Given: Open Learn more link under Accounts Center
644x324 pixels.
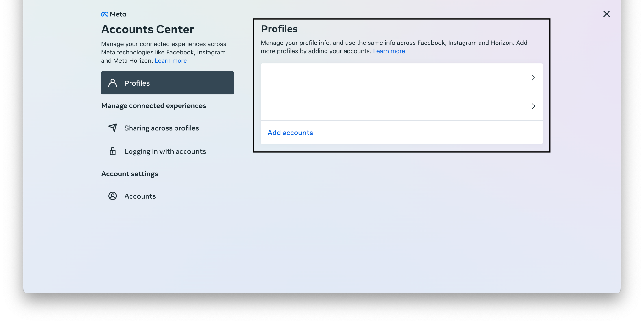Looking at the screenshot, I should 171,61.
